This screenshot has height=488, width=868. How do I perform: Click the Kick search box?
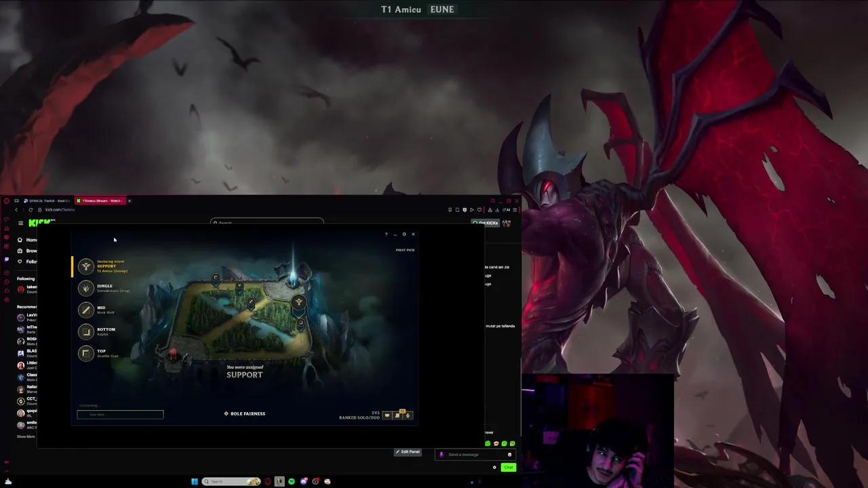click(267, 222)
